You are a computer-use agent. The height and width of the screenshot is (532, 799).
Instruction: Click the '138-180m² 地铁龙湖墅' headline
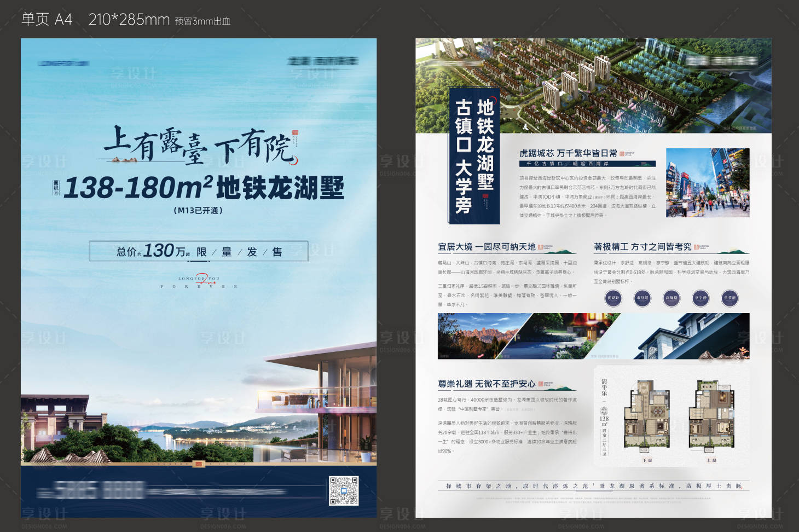pyautogui.click(x=204, y=187)
